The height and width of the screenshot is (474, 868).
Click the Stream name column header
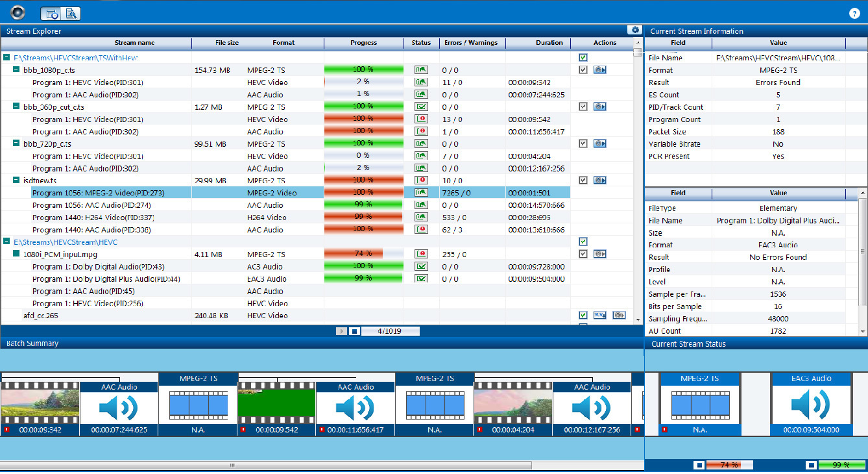(x=134, y=43)
